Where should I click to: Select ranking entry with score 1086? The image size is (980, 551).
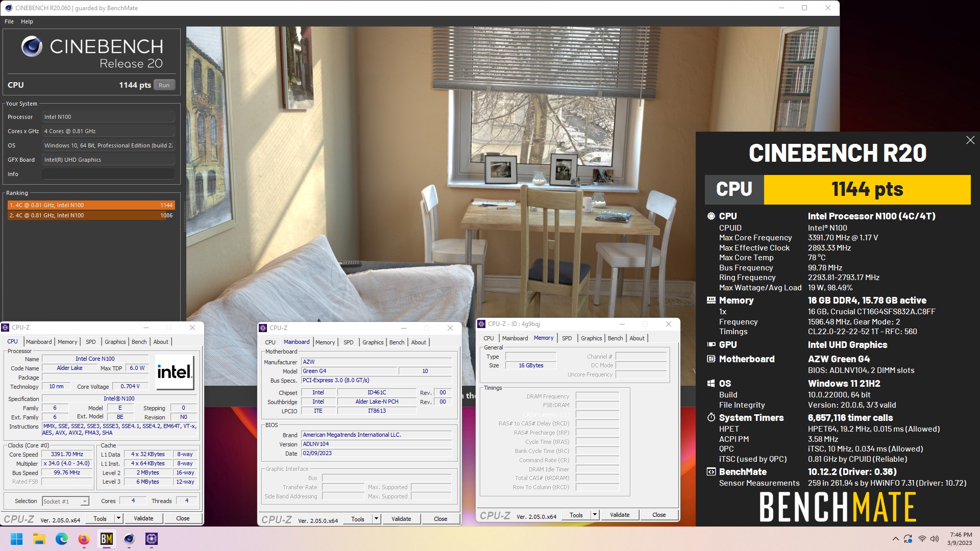pyautogui.click(x=91, y=215)
